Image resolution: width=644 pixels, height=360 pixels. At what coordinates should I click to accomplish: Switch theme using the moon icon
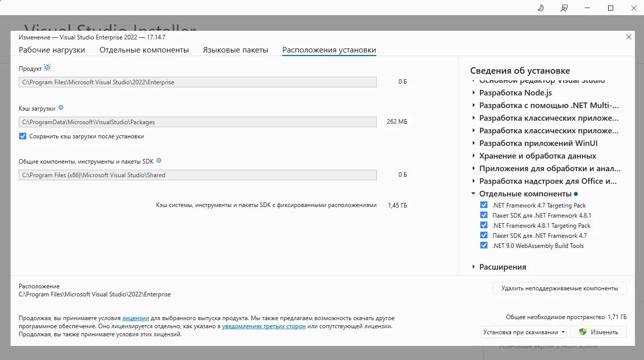pyautogui.click(x=540, y=8)
